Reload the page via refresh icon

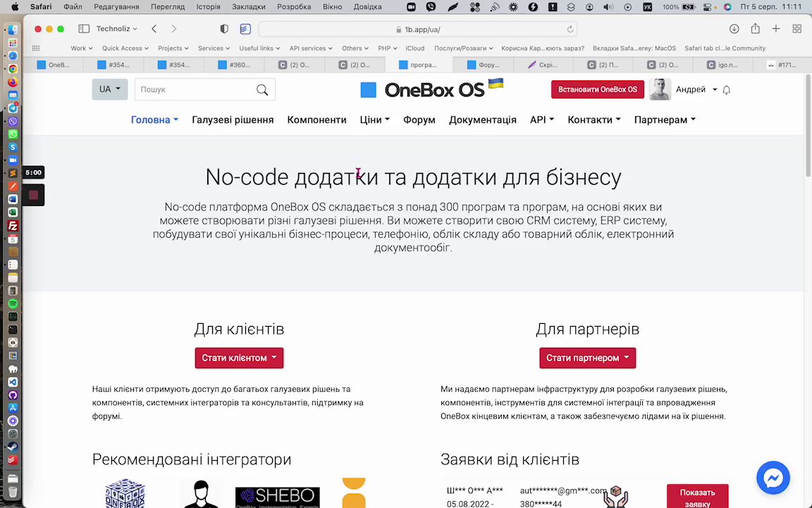pyautogui.click(x=570, y=30)
